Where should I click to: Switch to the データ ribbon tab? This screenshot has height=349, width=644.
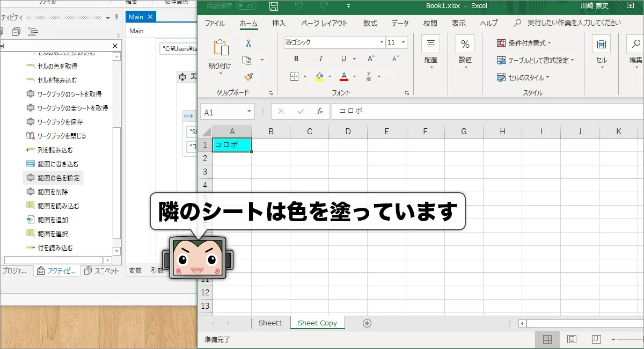pyautogui.click(x=400, y=23)
